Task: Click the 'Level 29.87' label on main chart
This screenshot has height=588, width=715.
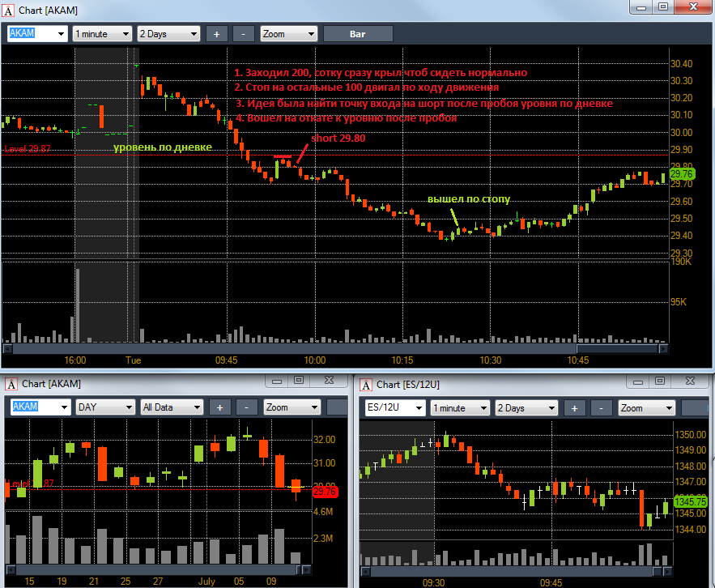Action: (x=28, y=149)
